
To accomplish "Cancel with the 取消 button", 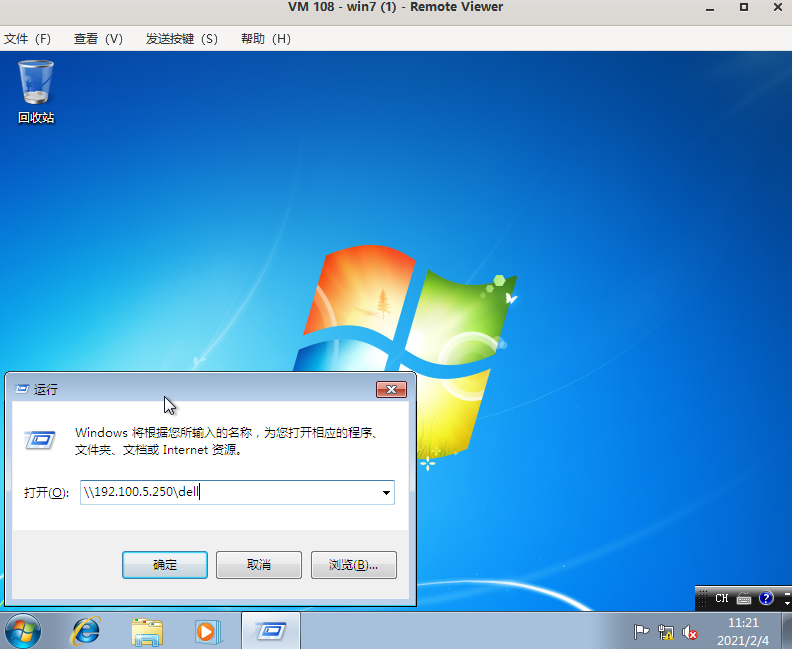I will (x=259, y=565).
